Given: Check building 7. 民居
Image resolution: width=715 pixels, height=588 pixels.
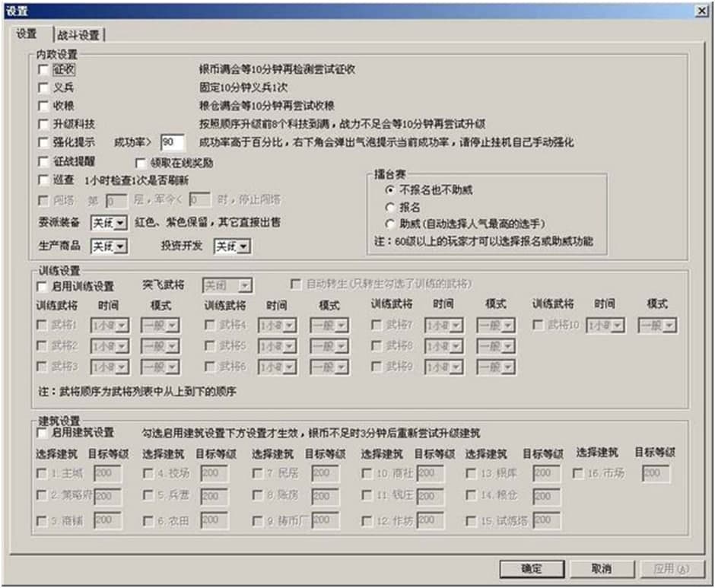Looking at the screenshot, I should (258, 473).
